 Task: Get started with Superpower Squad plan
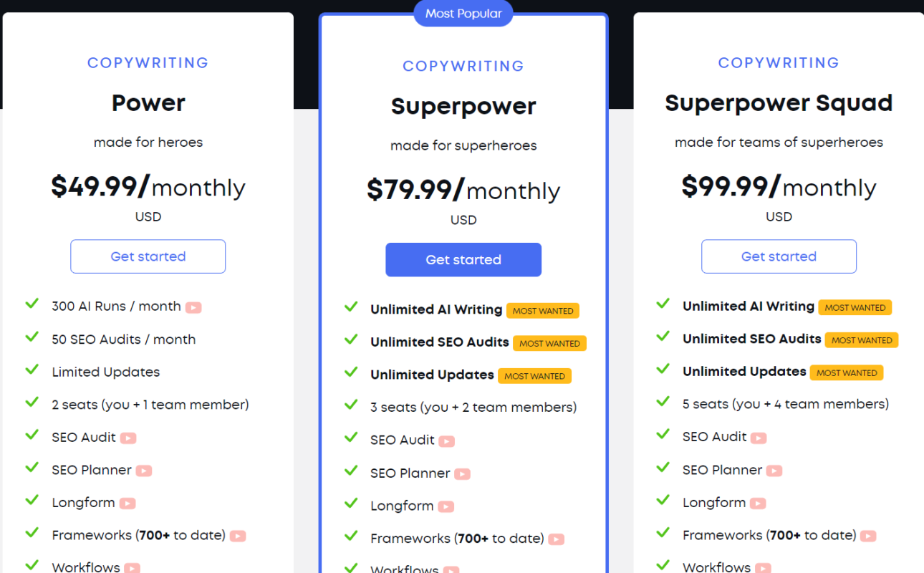[x=779, y=256]
